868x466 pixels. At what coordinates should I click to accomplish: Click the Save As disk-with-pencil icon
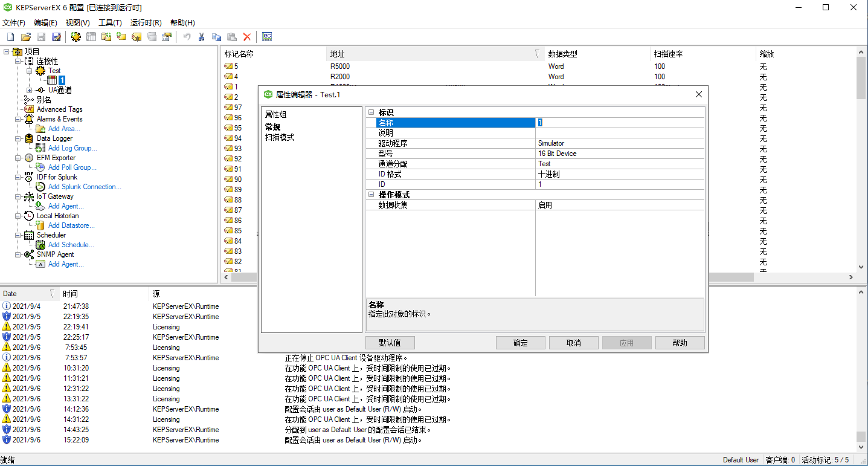[56, 37]
